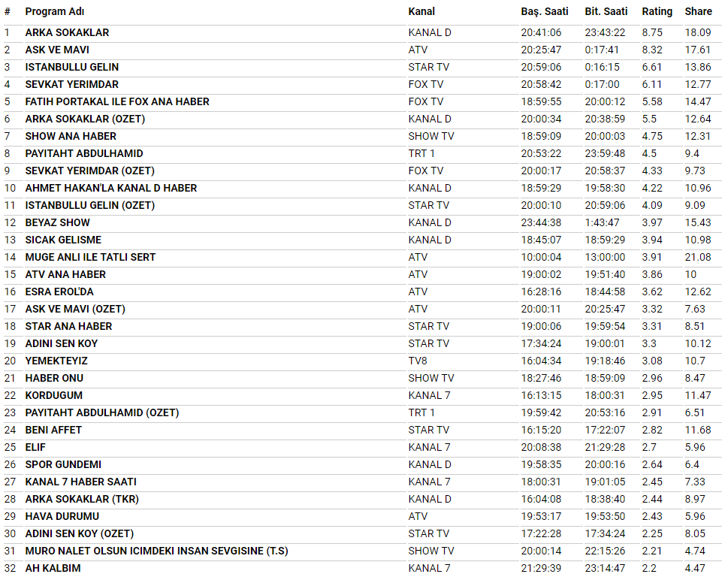Click FATIH PORTAKAL ILE FOX ANA HABER
The width and height of the screenshot is (728, 577).
click(x=117, y=101)
